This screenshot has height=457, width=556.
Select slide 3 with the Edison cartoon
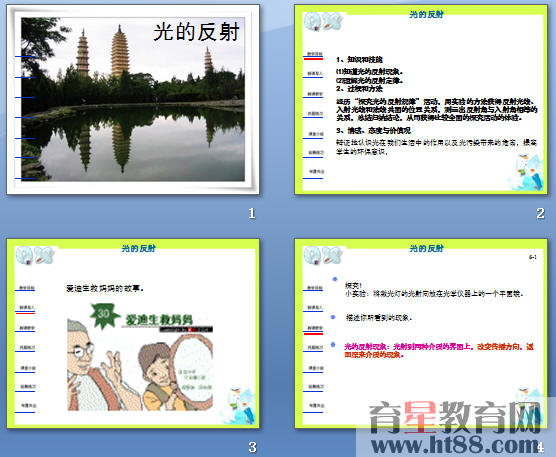coord(133,333)
